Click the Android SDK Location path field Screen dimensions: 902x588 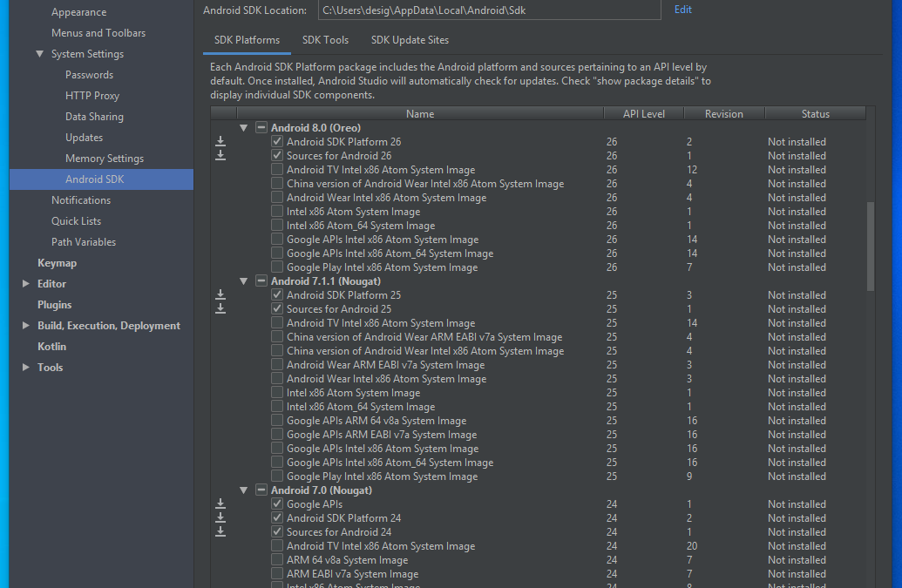point(490,10)
